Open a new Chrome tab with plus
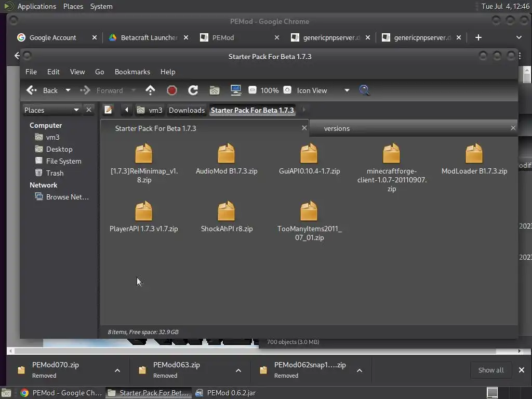532x399 pixels. point(478,37)
